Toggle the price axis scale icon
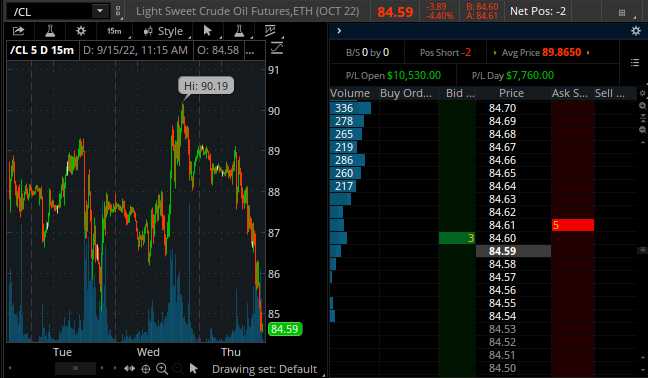Screen dimensions: 648x378 tap(276, 48)
